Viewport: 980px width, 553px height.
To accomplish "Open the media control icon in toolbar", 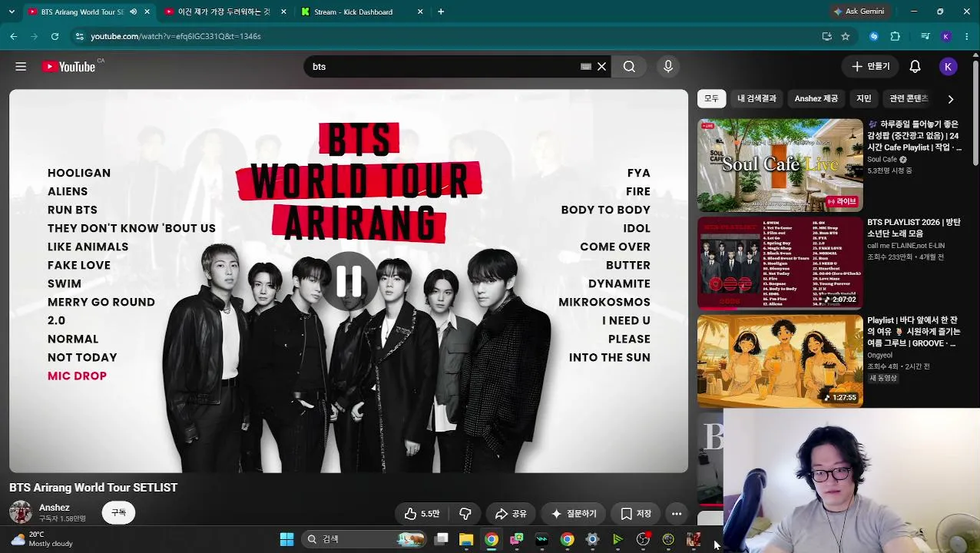I will (x=925, y=36).
